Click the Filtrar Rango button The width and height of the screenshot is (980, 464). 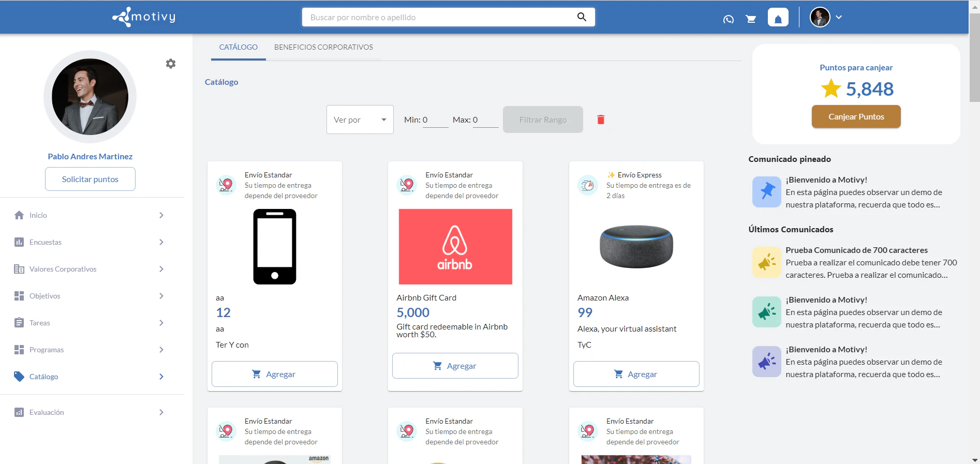[543, 119]
